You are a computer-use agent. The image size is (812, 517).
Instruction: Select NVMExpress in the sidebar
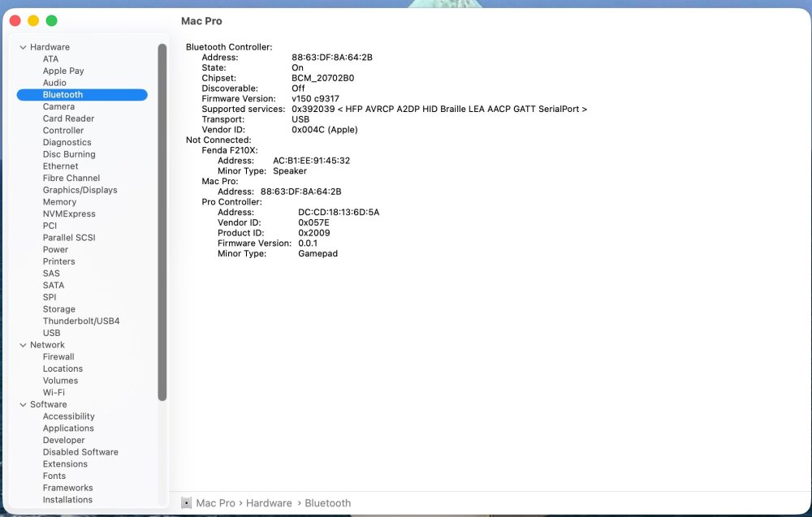(x=69, y=213)
